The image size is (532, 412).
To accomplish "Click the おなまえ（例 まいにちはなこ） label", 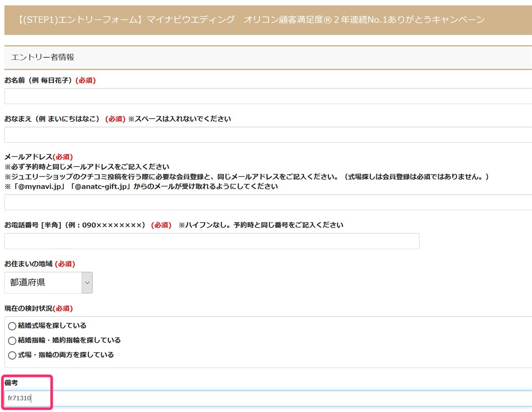I will [52, 119].
